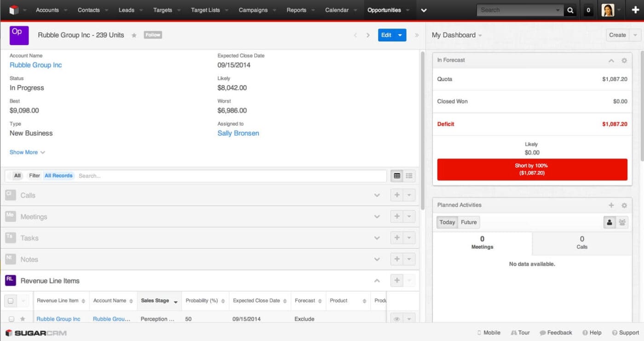Screen dimensions: 644x341
Task: Collapse the dashboard side panel
Action: 417,35
